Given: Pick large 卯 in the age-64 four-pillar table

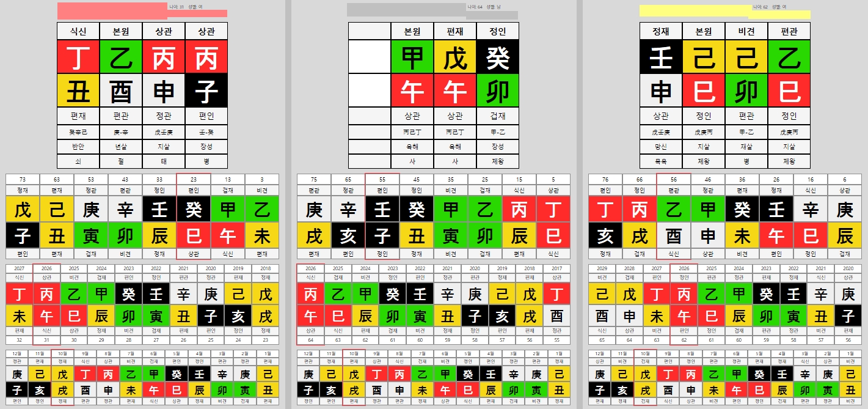Looking at the screenshot, I should coord(498,90).
